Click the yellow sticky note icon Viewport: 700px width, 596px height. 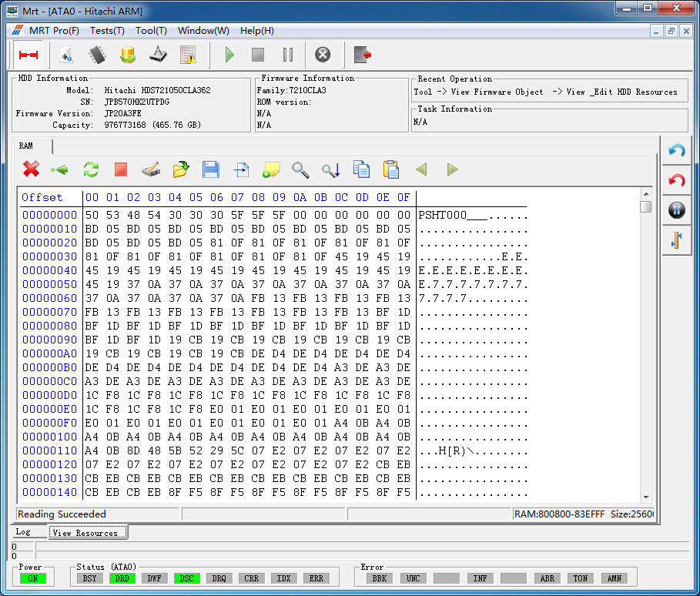[x=271, y=169]
